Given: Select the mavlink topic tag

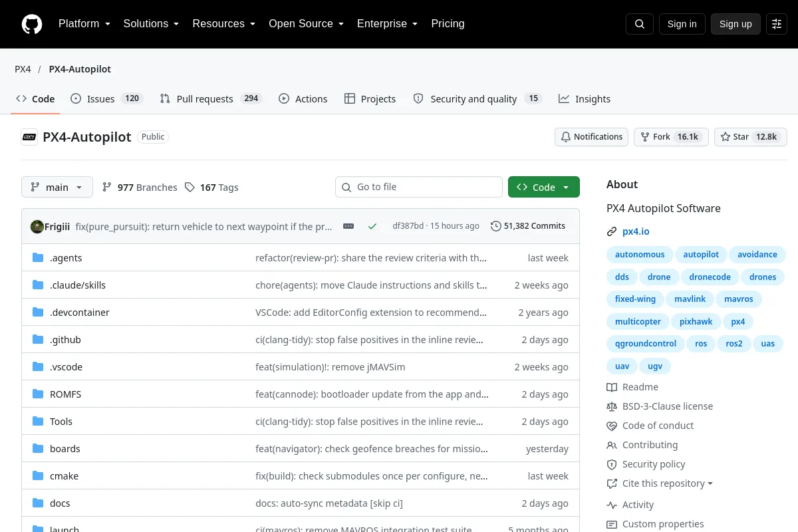Looking at the screenshot, I should [x=690, y=299].
